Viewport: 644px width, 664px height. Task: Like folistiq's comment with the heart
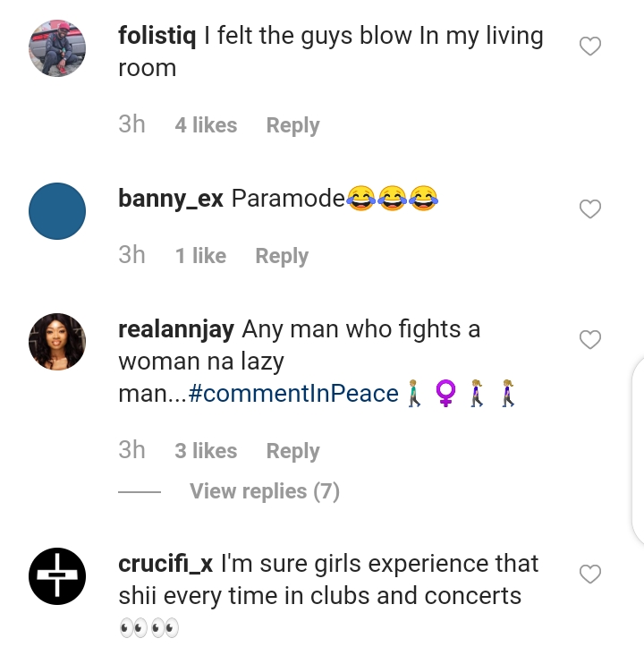point(589,47)
